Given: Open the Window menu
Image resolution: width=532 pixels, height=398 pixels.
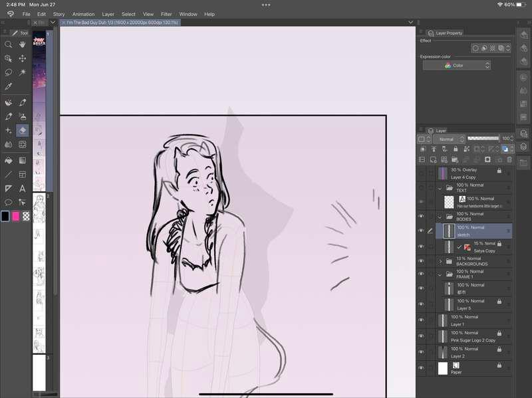Looking at the screenshot, I should tap(188, 14).
